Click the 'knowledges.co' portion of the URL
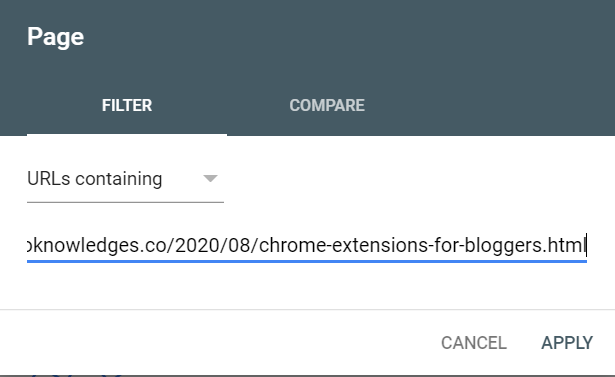This screenshot has height=377, width=615. pyautogui.click(x=97, y=246)
